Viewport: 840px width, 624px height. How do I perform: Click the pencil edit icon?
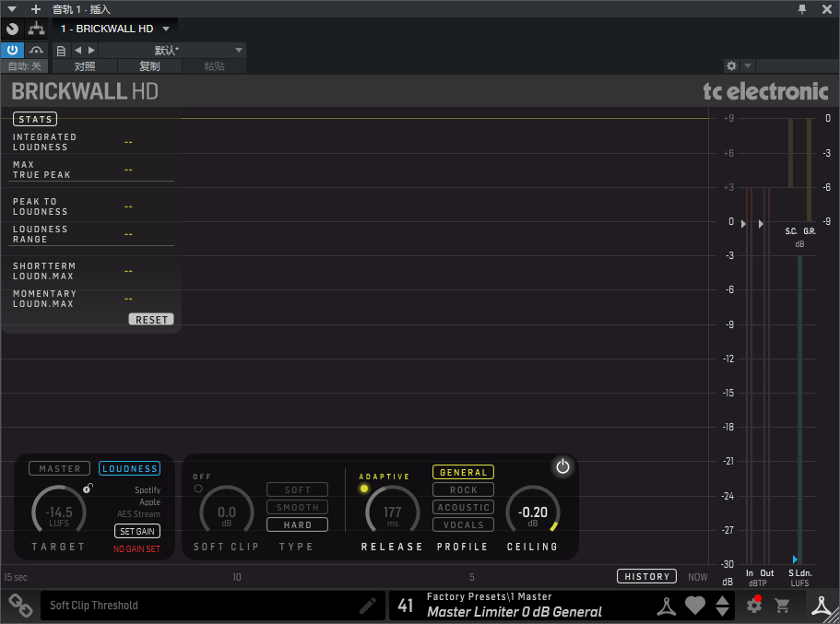[x=368, y=606]
